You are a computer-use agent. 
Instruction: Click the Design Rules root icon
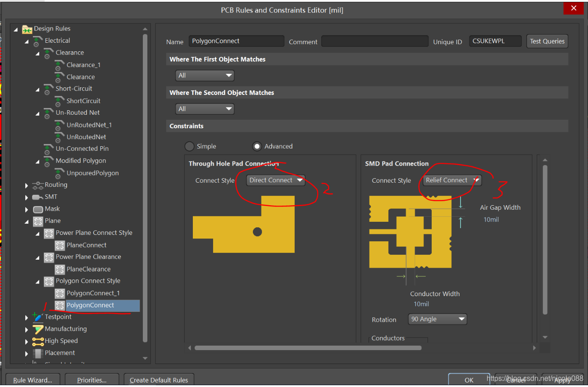(x=27, y=29)
